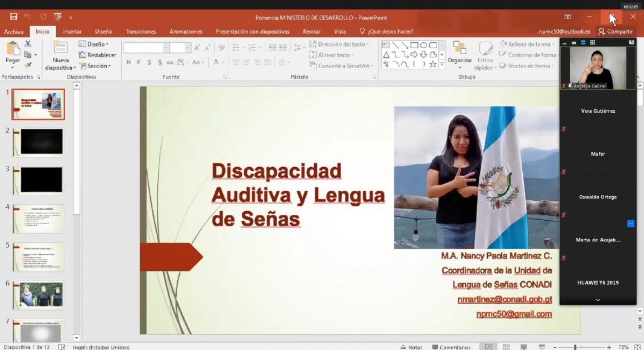Click the Organizar arrange icon
Image resolution: width=644 pixels, height=350 pixels.
459,48
